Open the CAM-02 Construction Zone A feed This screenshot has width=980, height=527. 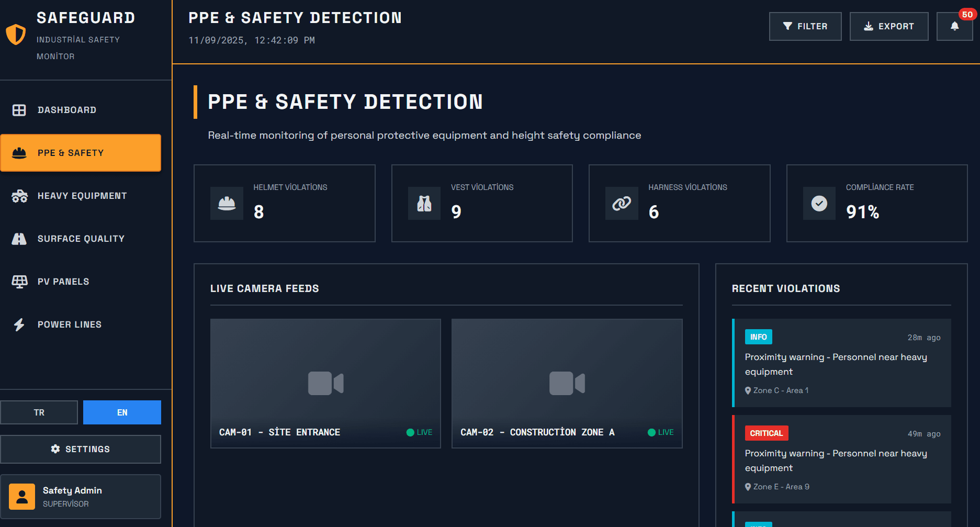click(x=567, y=383)
